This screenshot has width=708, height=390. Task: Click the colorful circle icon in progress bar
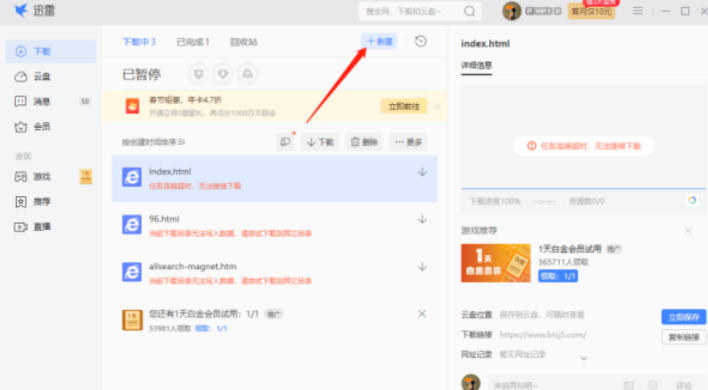692,200
